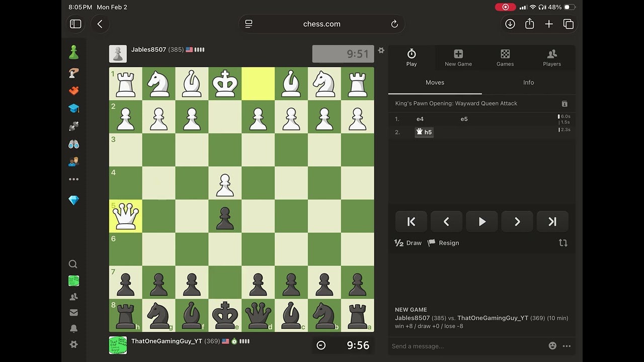This screenshot has width=644, height=362.
Task: Select the white king on e1
Action: (225, 83)
